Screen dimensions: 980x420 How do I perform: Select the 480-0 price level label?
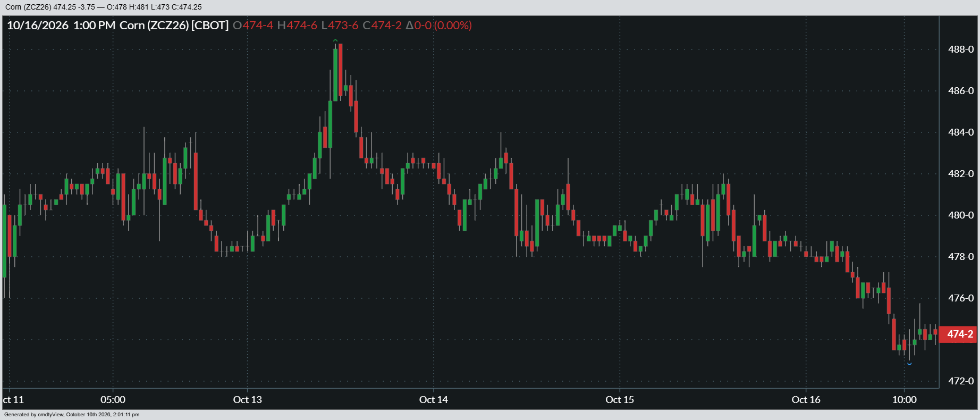961,215
